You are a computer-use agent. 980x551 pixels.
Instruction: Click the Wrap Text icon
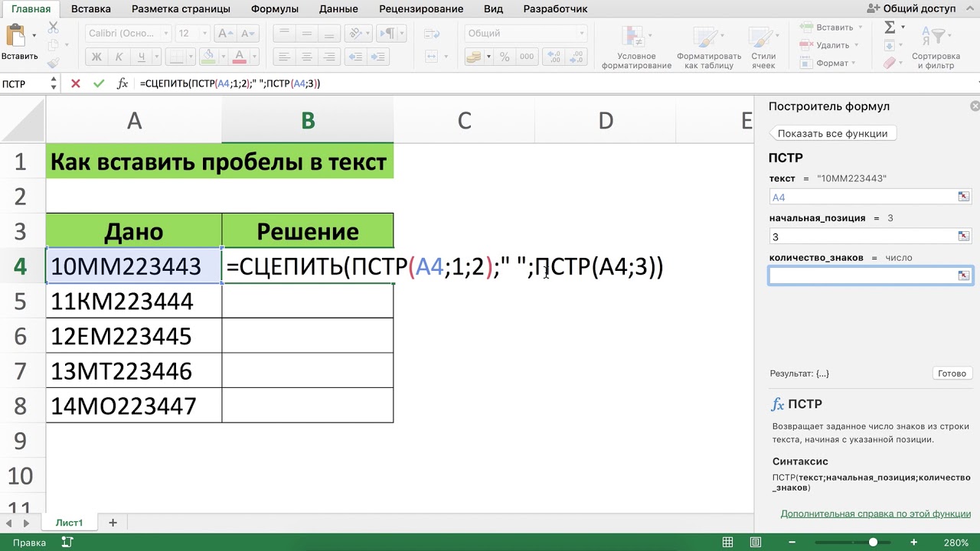click(431, 33)
